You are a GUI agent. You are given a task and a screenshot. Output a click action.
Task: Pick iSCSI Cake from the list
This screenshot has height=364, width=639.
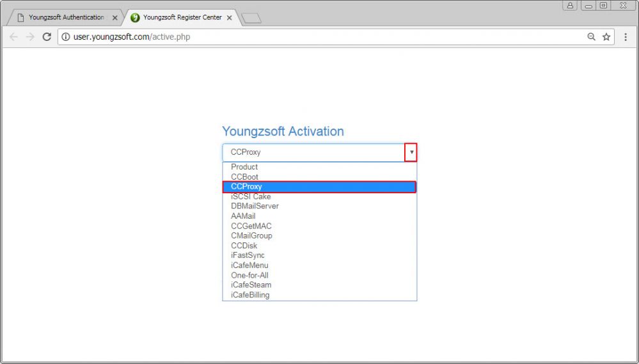(x=320, y=196)
